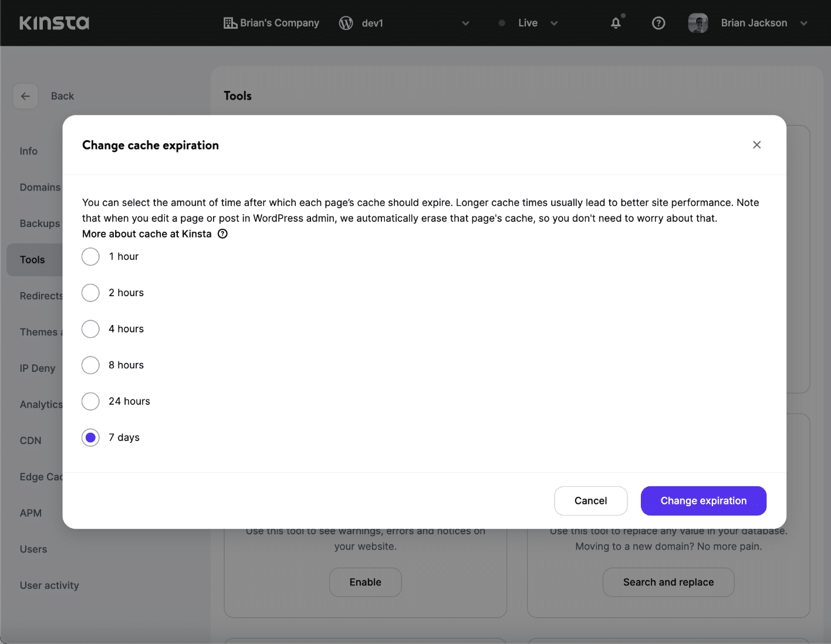Screen dimensions: 831x644
Task: Confirm with the Change expiration button
Action: pos(703,500)
